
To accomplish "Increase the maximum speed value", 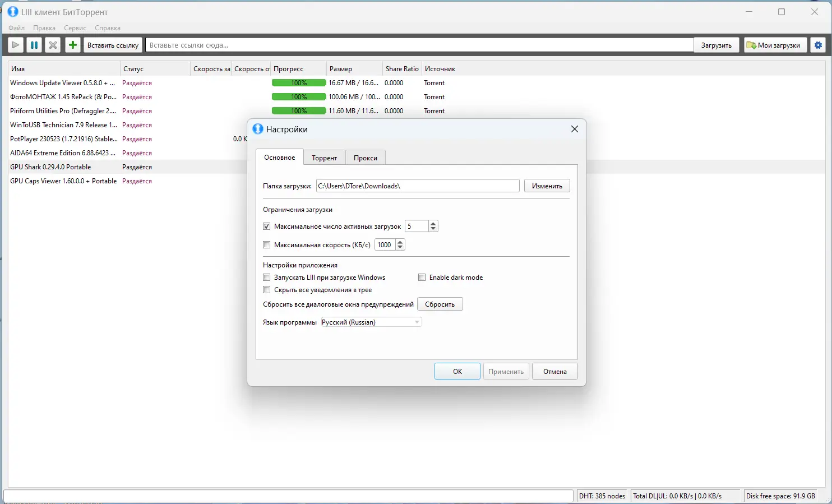I will [400, 242].
